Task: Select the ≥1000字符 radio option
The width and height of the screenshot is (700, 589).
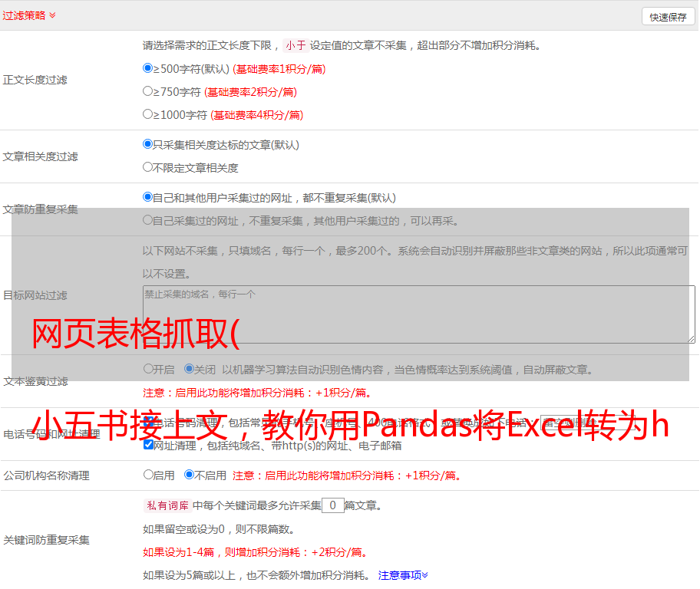Action: pos(147,114)
